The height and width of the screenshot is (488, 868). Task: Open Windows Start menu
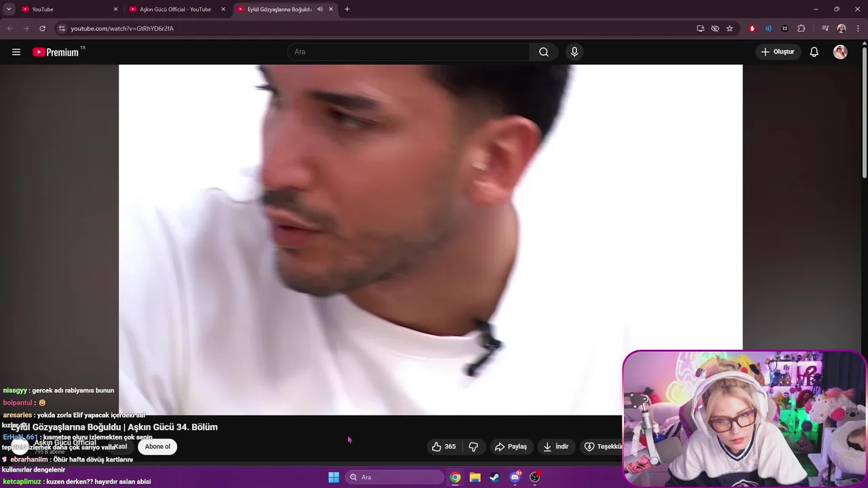coord(334,477)
